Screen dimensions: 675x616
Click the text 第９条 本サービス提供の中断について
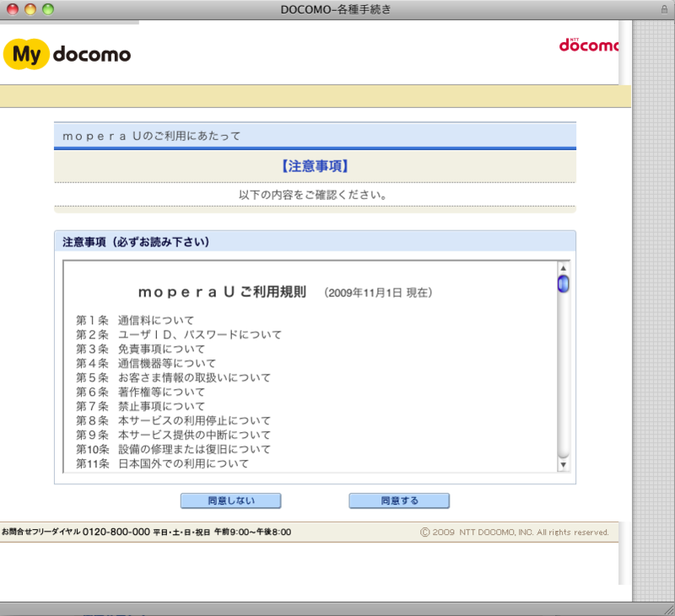pyautogui.click(x=174, y=435)
